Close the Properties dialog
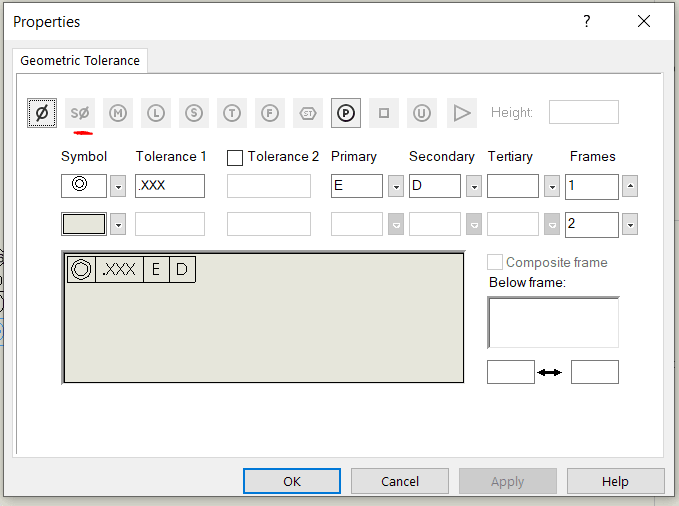The image size is (679, 506). point(644,21)
